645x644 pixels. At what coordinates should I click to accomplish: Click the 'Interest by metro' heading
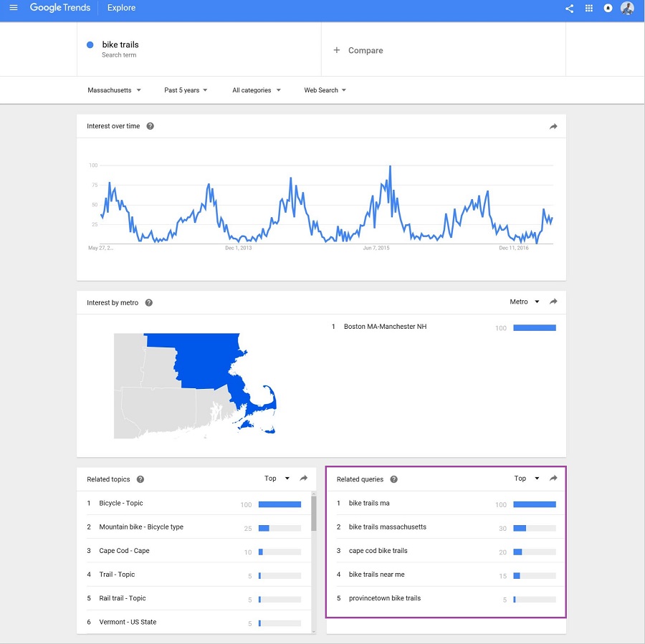click(113, 303)
